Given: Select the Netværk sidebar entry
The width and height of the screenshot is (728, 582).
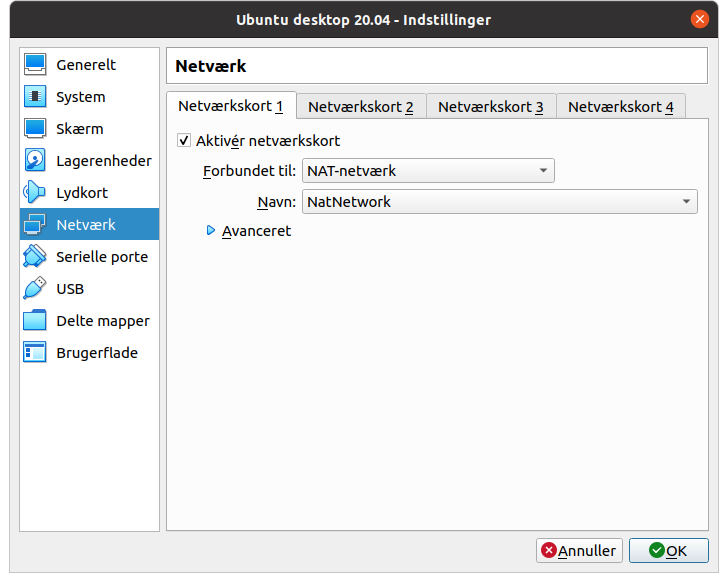Looking at the screenshot, I should click(90, 225).
